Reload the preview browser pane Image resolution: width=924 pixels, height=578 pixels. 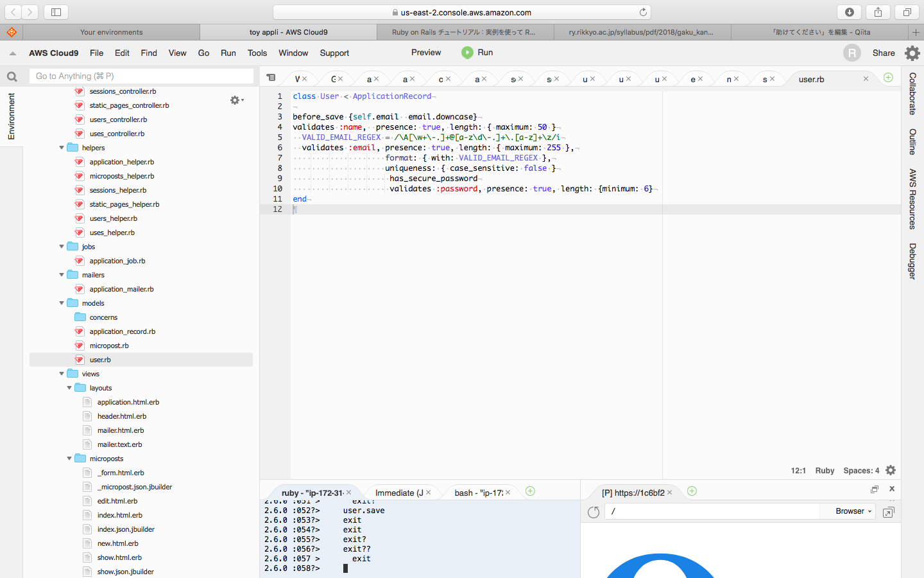pyautogui.click(x=594, y=512)
